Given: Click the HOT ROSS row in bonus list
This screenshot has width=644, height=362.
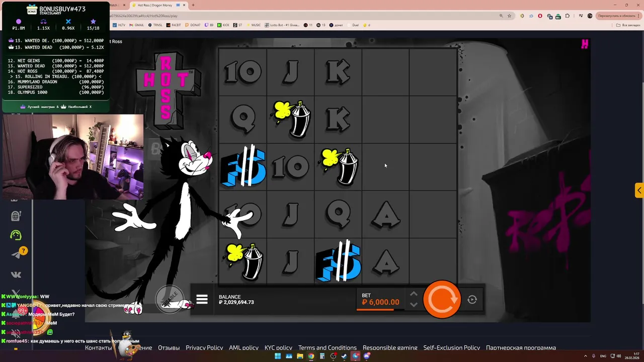Looking at the screenshot, I should (x=56, y=71).
